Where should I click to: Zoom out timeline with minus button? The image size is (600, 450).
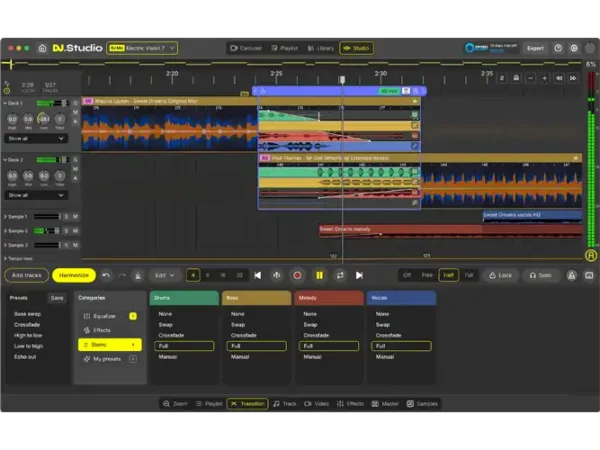pyautogui.click(x=530, y=78)
